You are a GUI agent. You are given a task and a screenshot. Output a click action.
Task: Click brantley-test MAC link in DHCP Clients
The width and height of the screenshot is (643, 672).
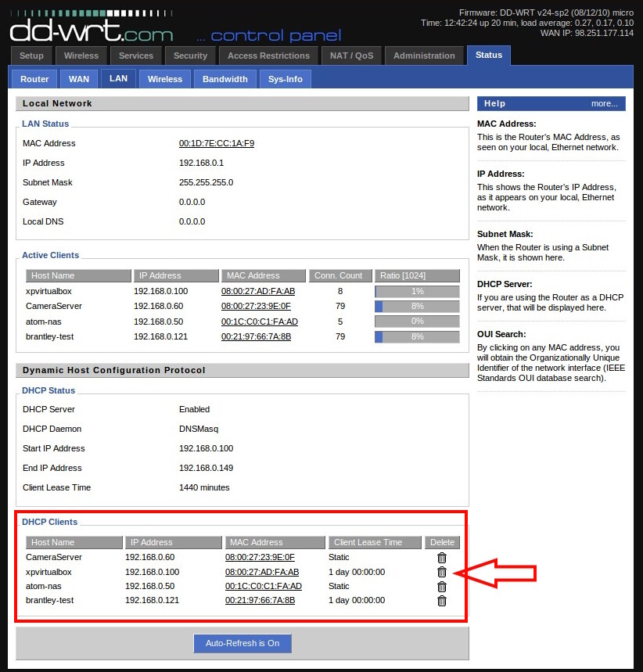(260, 601)
